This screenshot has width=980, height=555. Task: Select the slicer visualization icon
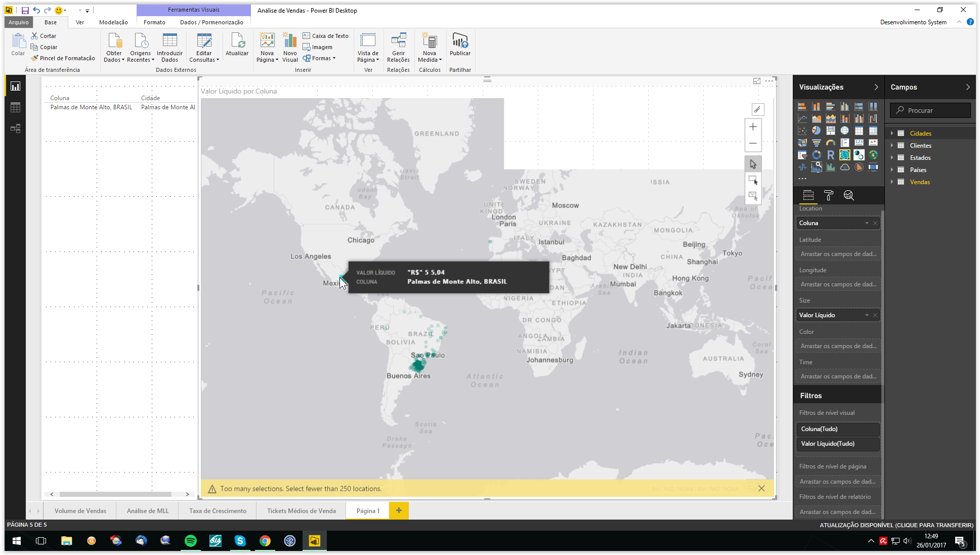(x=802, y=155)
